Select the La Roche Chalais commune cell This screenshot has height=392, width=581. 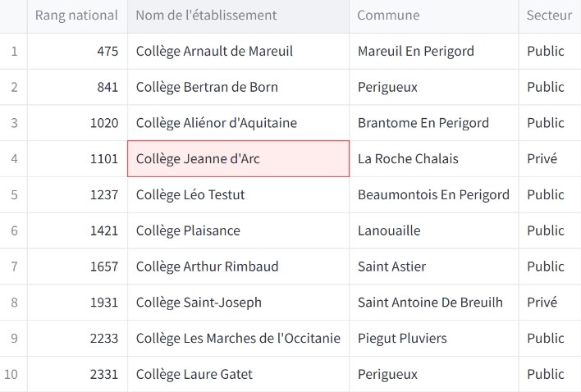tap(408, 159)
